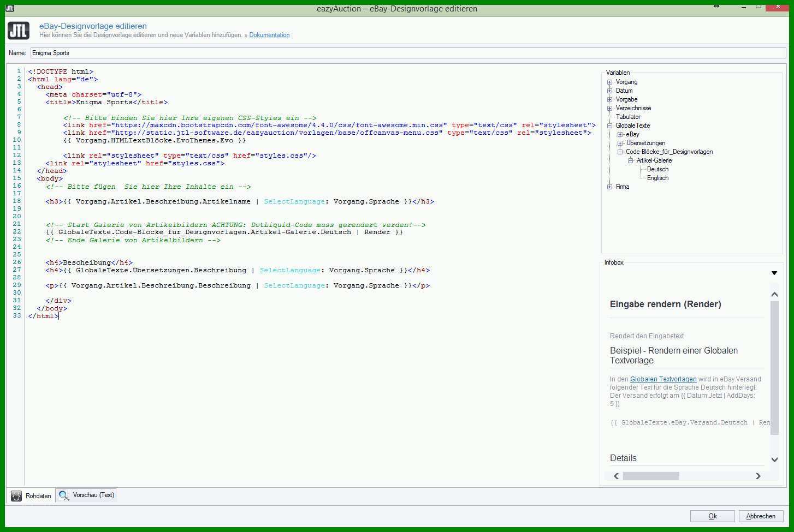Click the offcanvas-menu.css link line

(327, 133)
